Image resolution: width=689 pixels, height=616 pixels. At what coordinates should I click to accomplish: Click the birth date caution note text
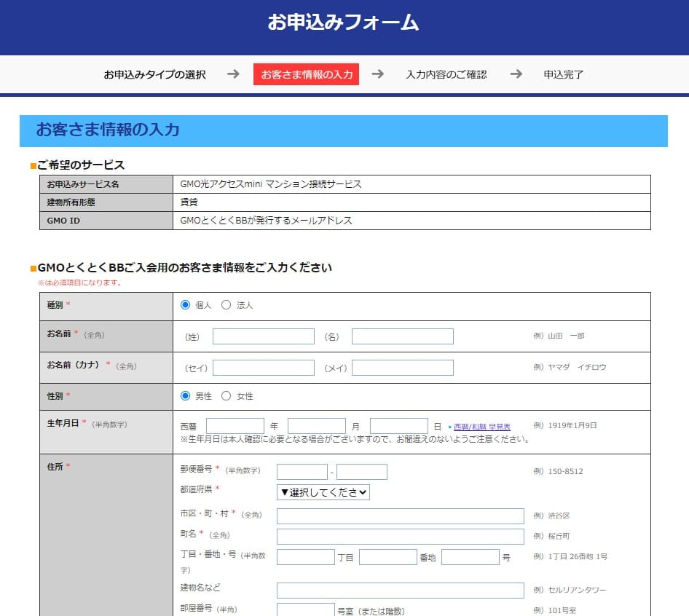tap(355, 439)
